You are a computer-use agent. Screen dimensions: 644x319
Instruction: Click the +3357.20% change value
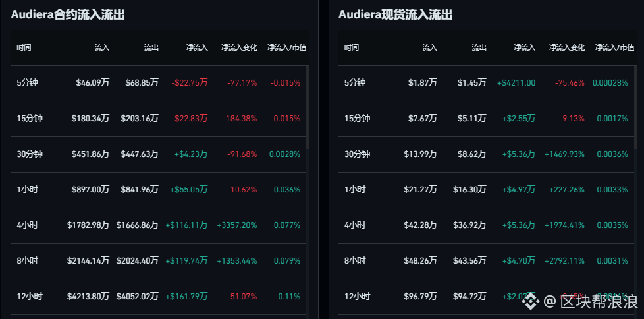237,225
